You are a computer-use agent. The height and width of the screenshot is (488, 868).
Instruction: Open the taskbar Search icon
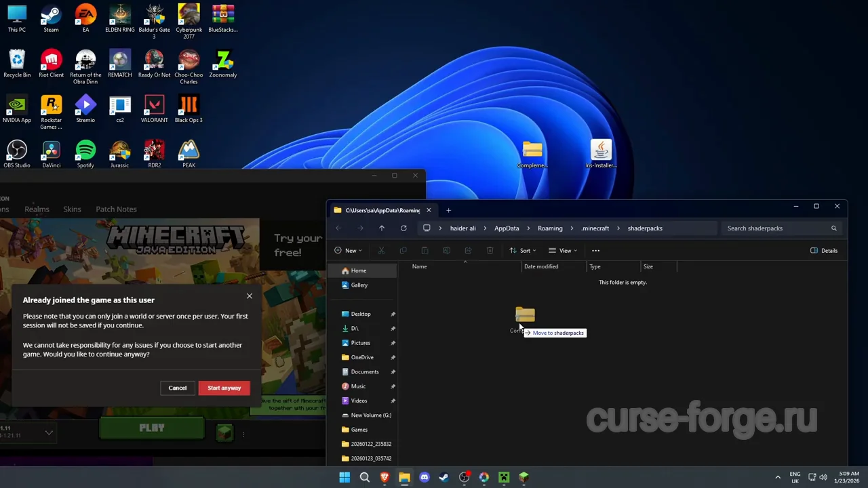[365, 477]
